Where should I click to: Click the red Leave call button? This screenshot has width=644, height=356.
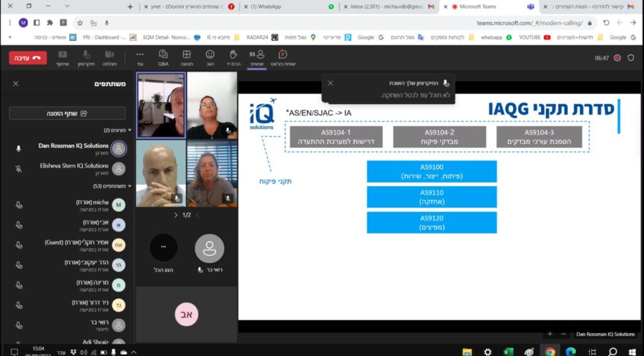pyautogui.click(x=28, y=58)
